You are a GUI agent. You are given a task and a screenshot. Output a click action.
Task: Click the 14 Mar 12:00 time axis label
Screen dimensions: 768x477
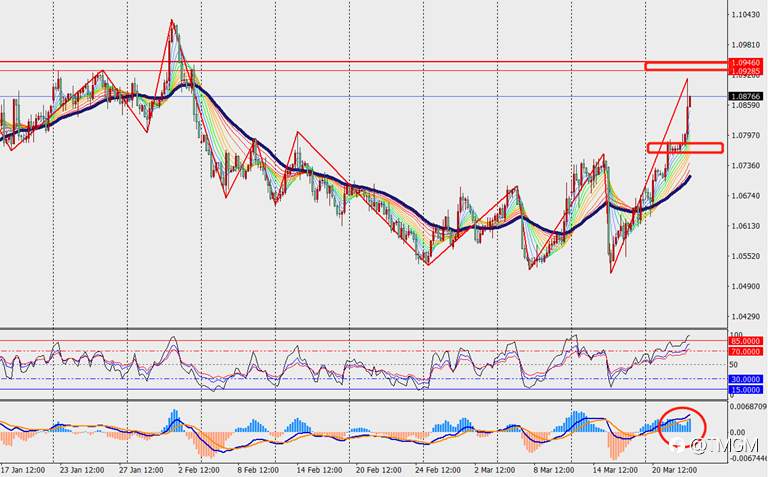click(615, 470)
